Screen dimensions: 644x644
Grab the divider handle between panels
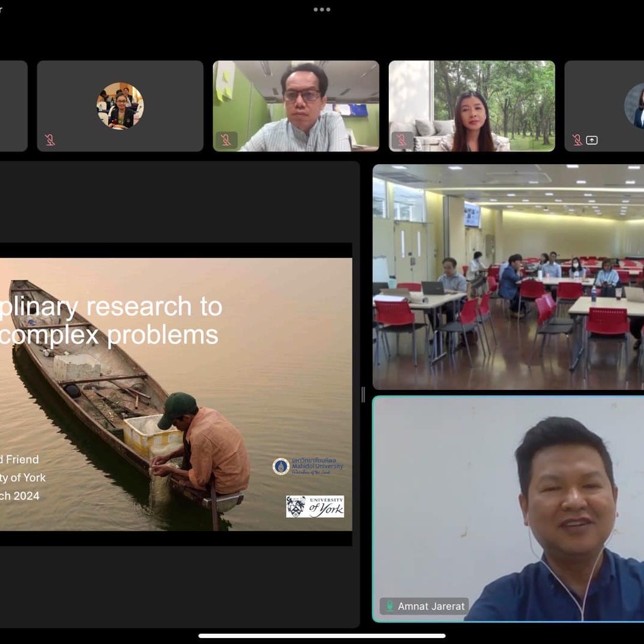(x=363, y=395)
